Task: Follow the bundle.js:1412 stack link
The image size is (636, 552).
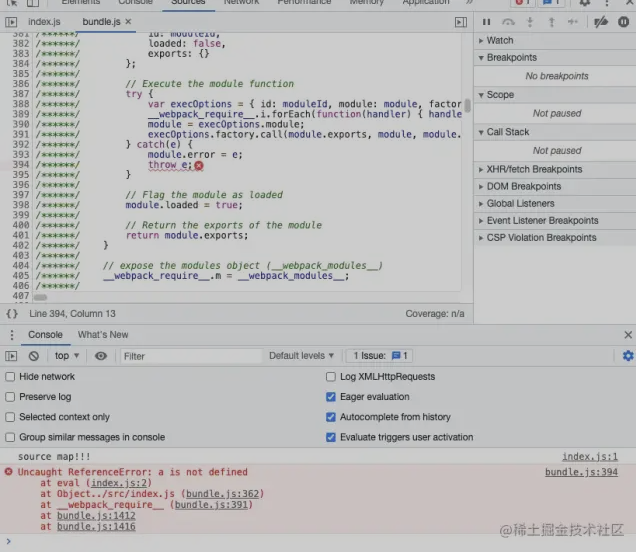Action: [x=96, y=516]
